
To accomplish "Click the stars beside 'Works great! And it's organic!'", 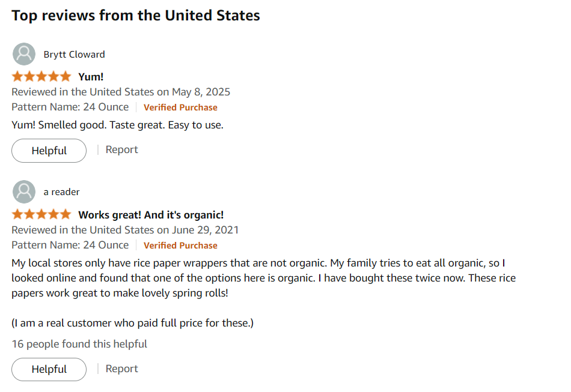I will click(41, 215).
